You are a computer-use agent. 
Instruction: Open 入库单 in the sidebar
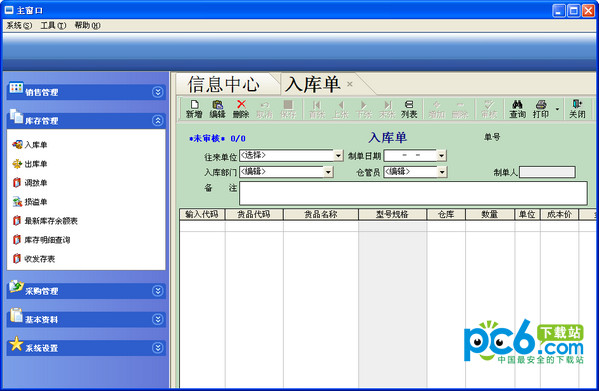[30, 145]
